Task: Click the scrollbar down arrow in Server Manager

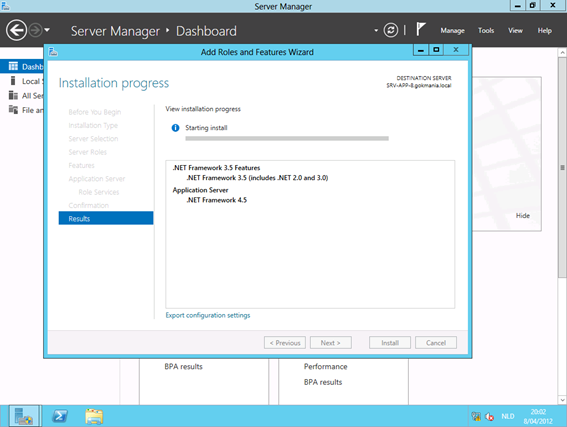Action: coord(562,400)
